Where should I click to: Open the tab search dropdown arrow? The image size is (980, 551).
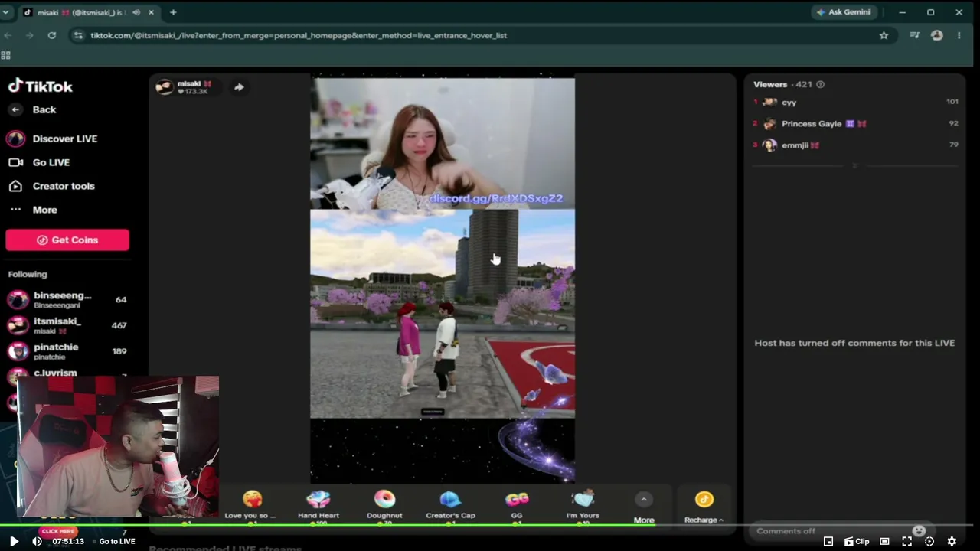(x=6, y=12)
